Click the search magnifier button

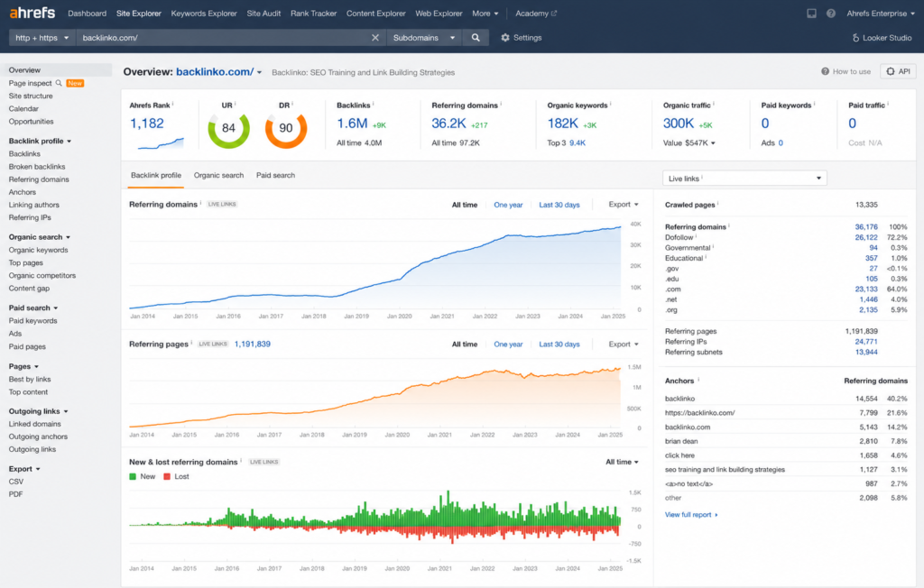476,37
